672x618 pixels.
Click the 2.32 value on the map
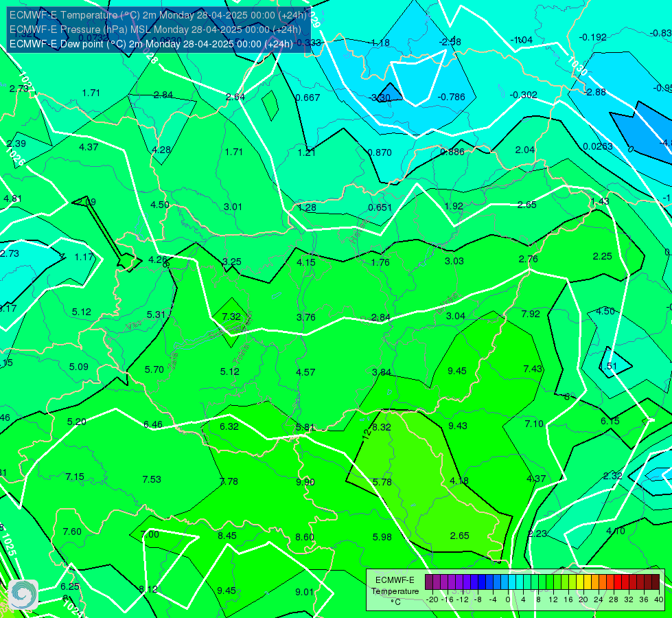coord(613,476)
